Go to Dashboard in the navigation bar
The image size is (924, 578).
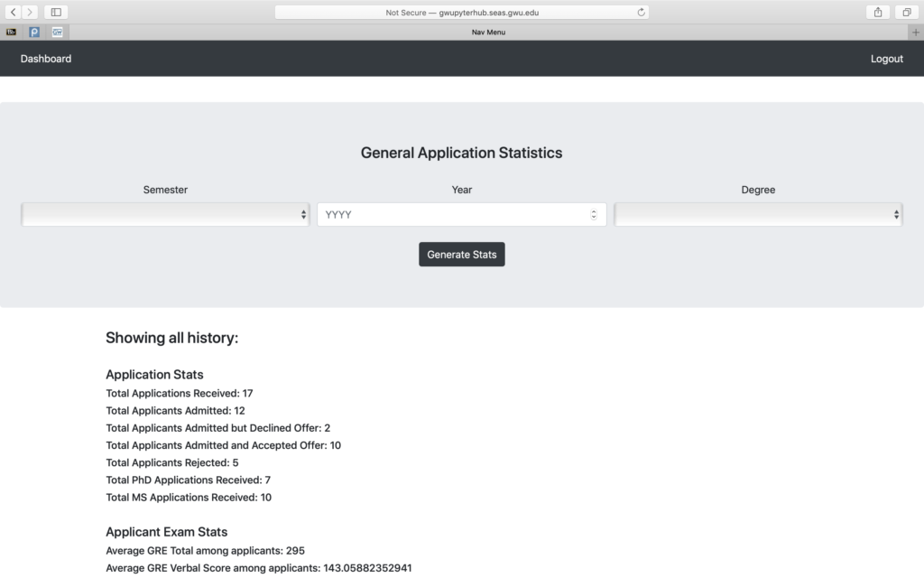[x=46, y=59]
